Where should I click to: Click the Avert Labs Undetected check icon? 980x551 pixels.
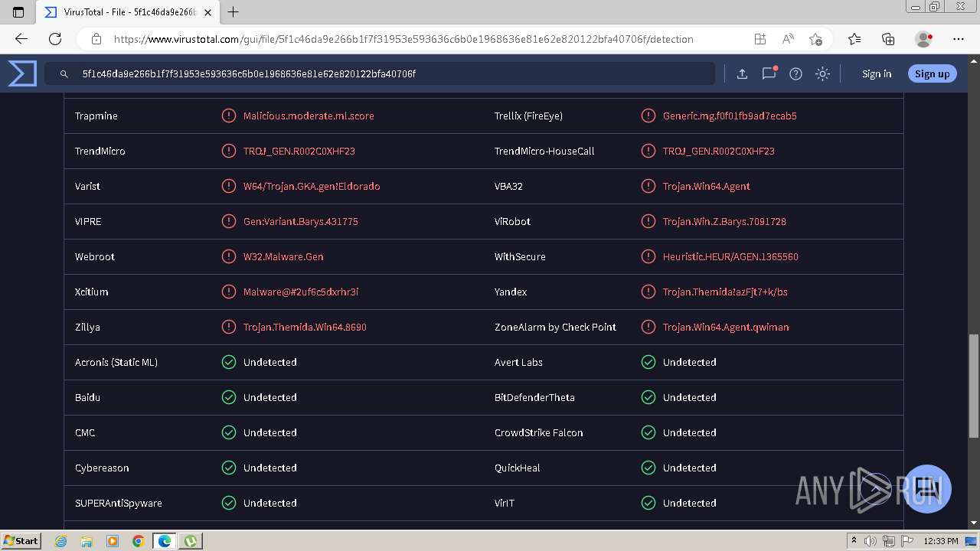[x=648, y=362]
